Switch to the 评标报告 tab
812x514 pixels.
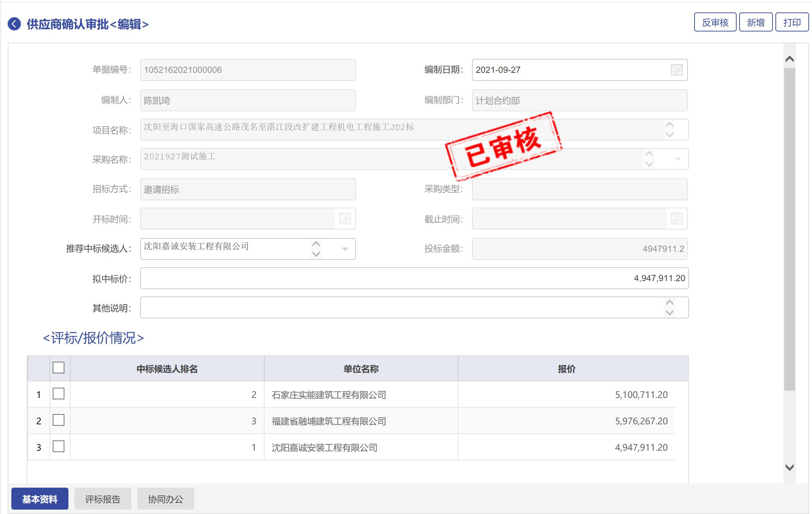click(x=102, y=499)
